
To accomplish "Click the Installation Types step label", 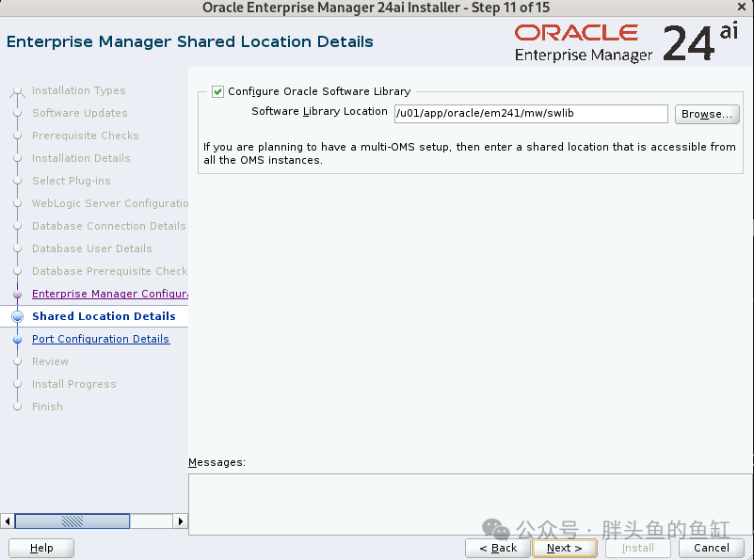I will click(x=79, y=90).
